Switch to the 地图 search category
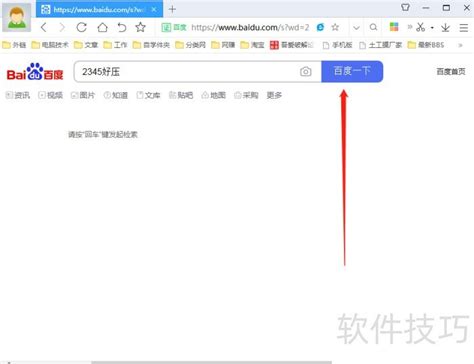474x364 pixels. click(214, 95)
